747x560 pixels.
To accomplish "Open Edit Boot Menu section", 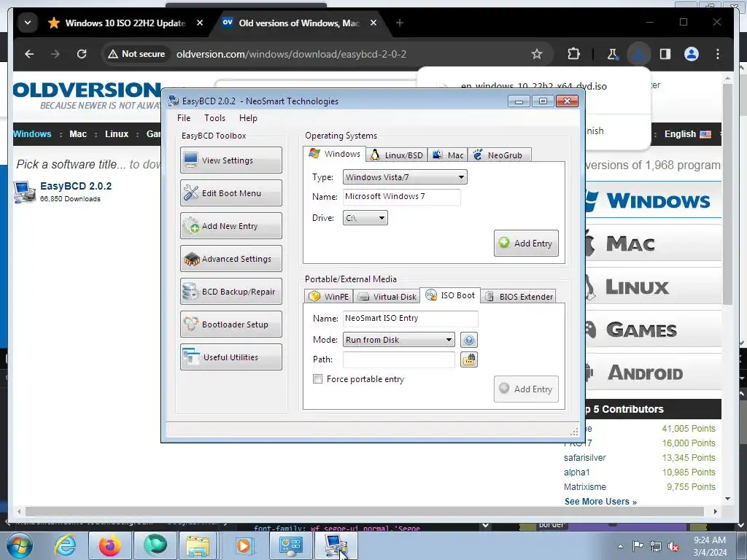I will (231, 192).
